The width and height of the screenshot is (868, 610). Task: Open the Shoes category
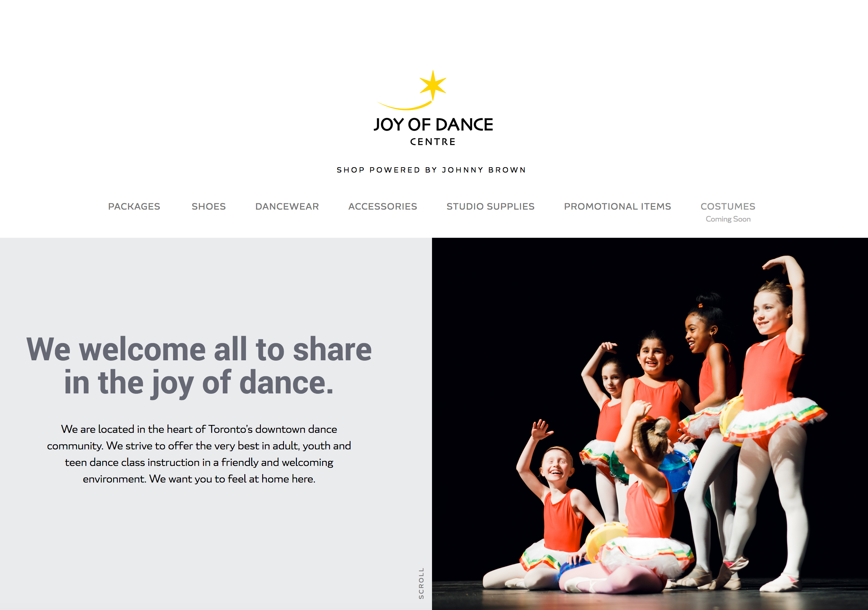(x=209, y=207)
